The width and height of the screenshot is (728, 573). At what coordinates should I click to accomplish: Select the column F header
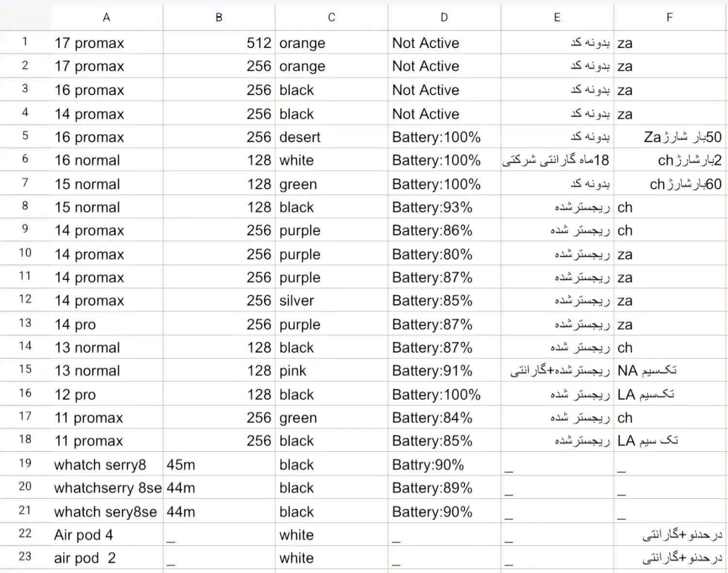[670, 17]
